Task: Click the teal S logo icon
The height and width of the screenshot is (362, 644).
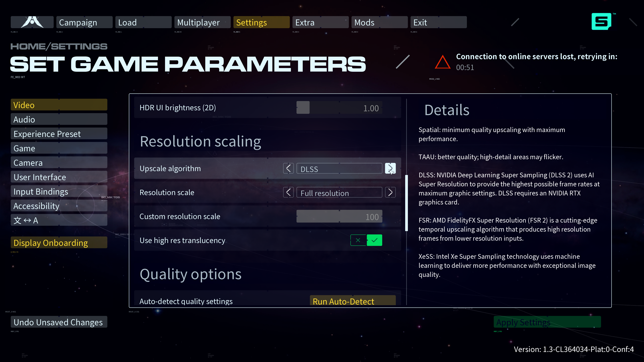Action: 601,21
